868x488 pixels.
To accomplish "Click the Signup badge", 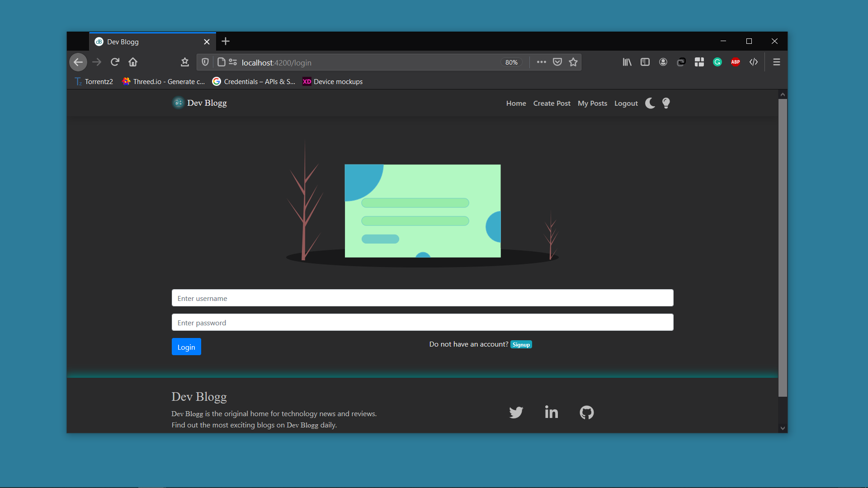I will pos(521,345).
